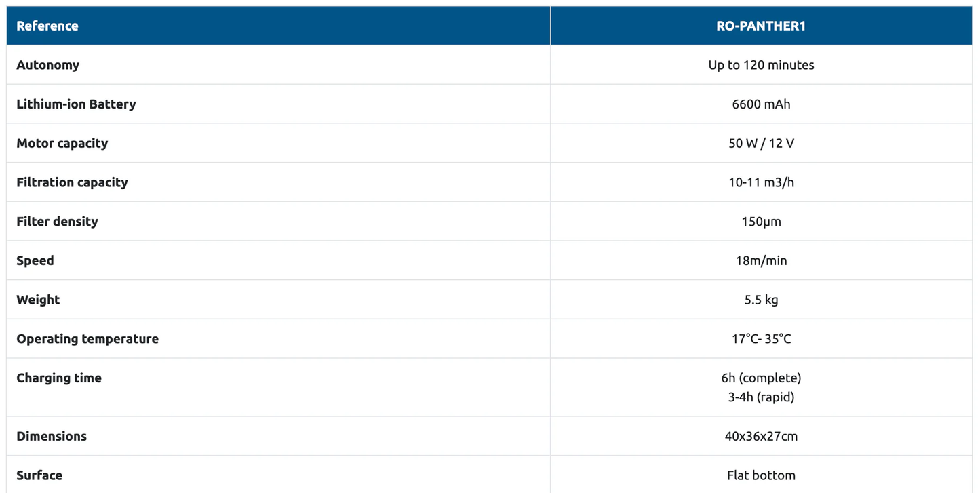Click the Weight row label

click(x=38, y=300)
